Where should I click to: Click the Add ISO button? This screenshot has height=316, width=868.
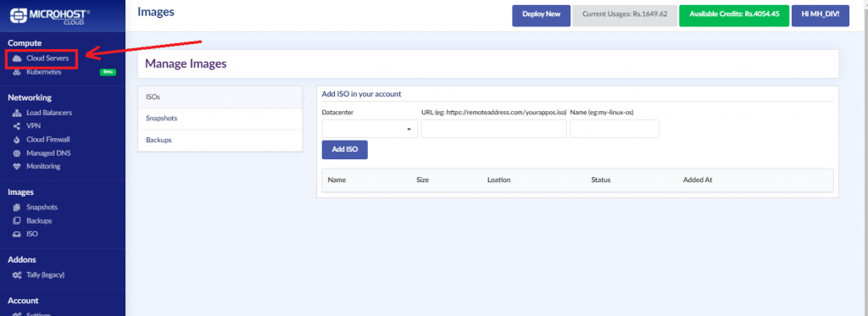click(x=345, y=149)
